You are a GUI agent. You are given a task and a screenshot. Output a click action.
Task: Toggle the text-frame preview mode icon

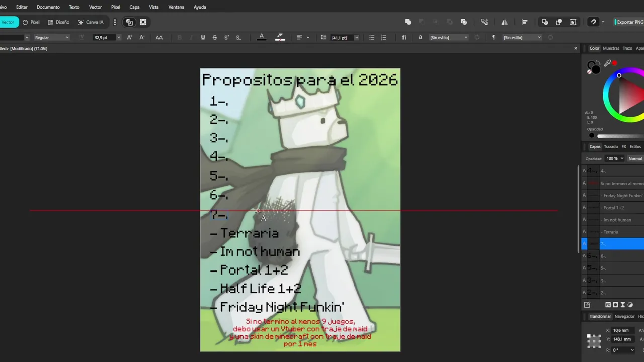129,22
